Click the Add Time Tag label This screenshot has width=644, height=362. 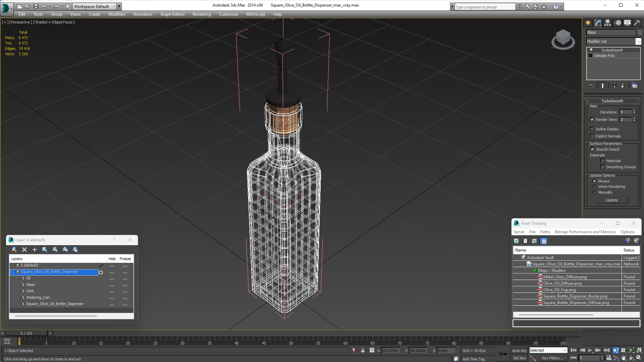[x=474, y=359]
